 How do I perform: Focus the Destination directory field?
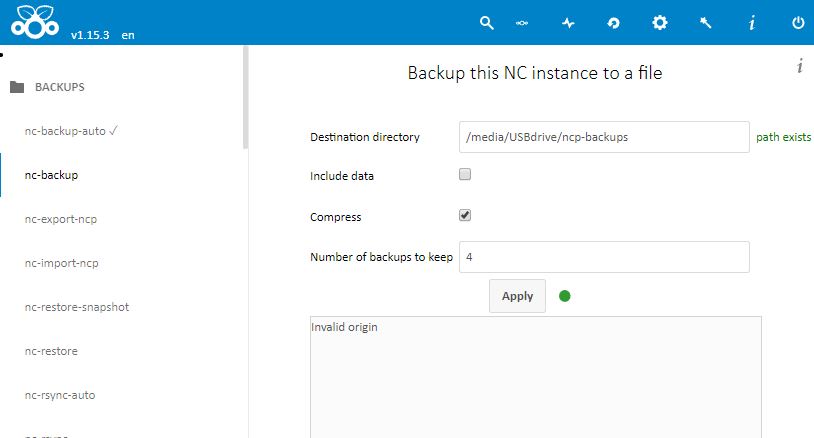(604, 137)
